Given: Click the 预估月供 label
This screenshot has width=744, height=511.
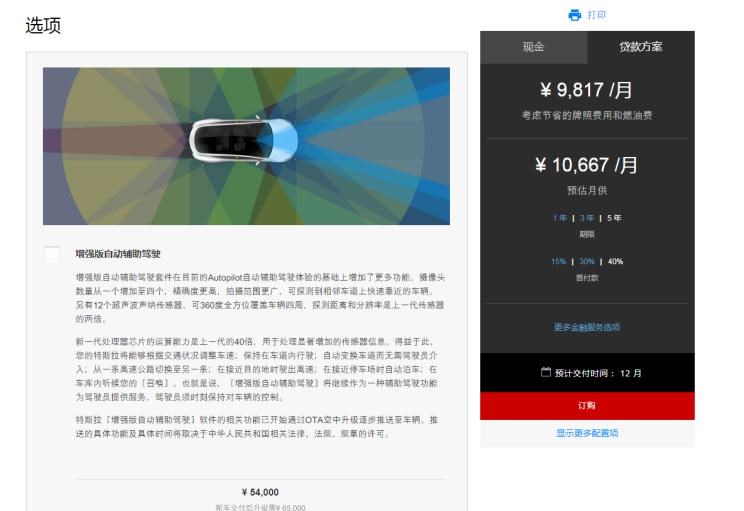Looking at the screenshot, I should 587,190.
